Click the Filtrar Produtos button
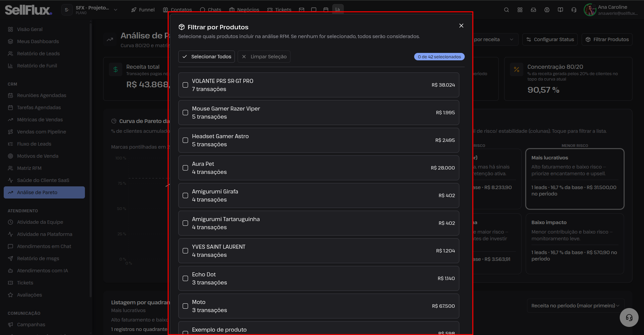 click(x=607, y=39)
